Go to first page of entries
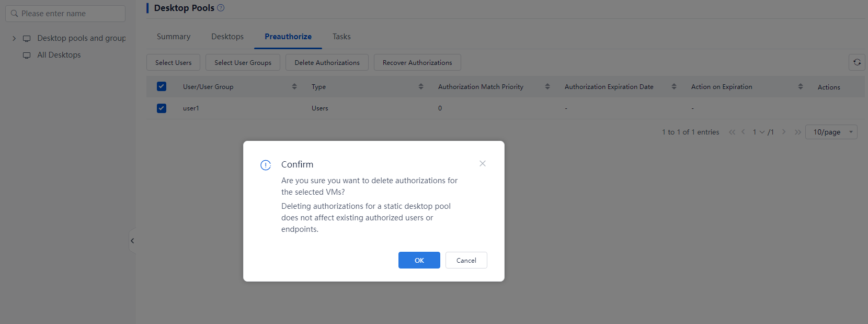The image size is (868, 324). (x=732, y=132)
